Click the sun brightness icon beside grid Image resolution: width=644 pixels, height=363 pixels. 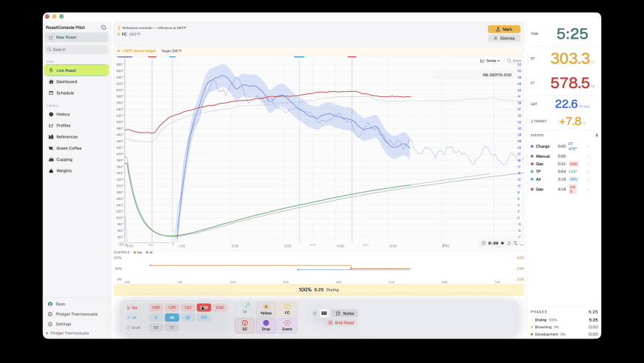coord(315,313)
